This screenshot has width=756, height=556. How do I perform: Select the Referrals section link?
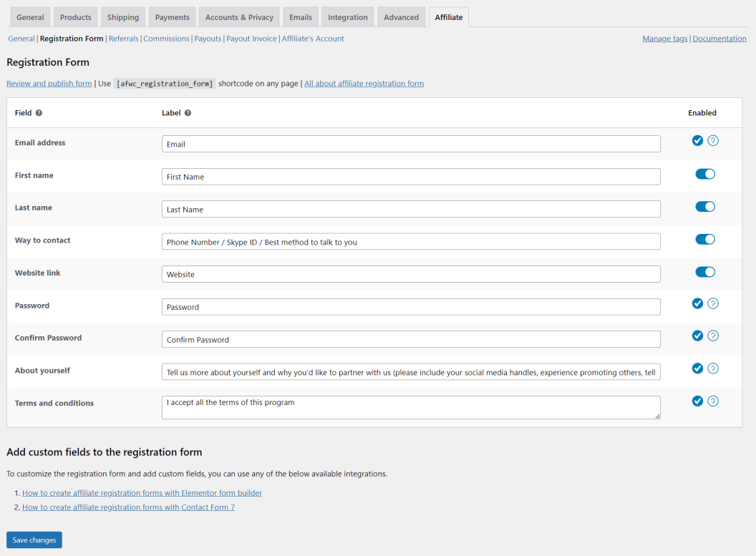tap(123, 39)
